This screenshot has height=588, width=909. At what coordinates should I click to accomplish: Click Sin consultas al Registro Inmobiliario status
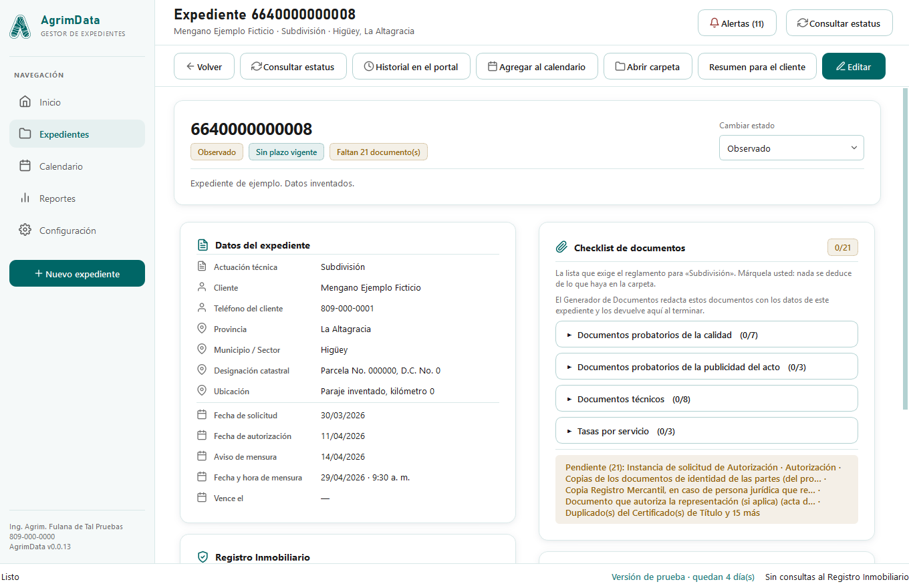[837, 577]
